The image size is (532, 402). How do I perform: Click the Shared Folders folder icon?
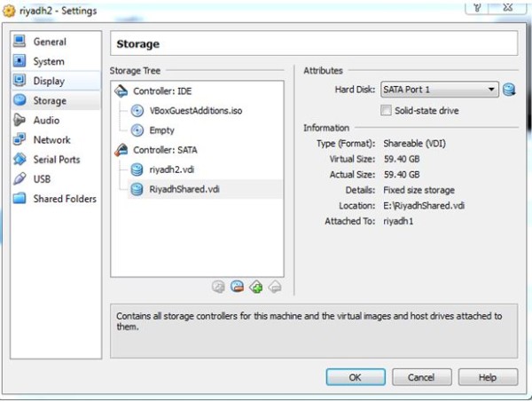(20, 198)
